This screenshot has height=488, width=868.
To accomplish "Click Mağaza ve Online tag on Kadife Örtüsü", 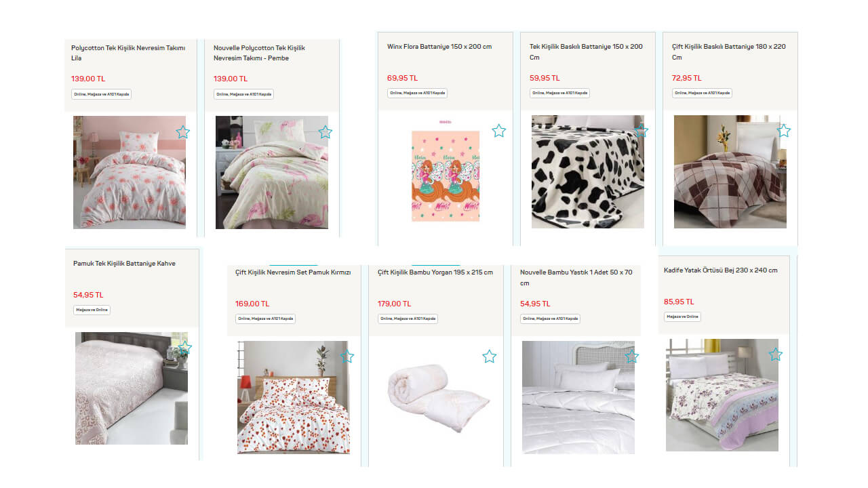I will click(x=682, y=317).
